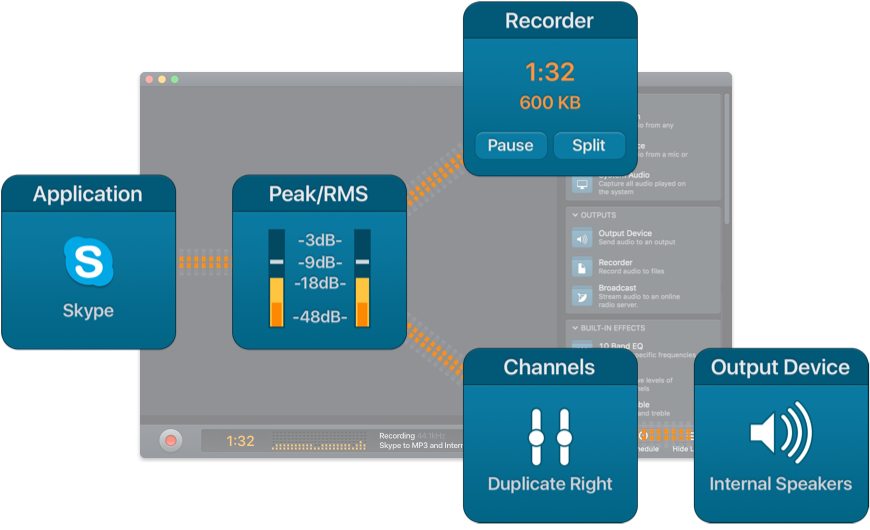The image size is (870, 530).
Task: Select the Application block title
Action: (88, 194)
